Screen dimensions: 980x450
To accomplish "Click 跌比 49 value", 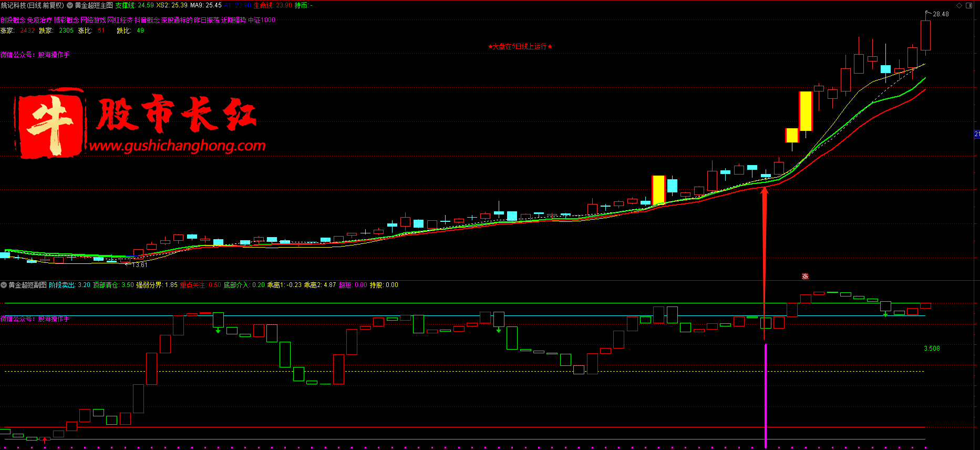I will pos(130,30).
